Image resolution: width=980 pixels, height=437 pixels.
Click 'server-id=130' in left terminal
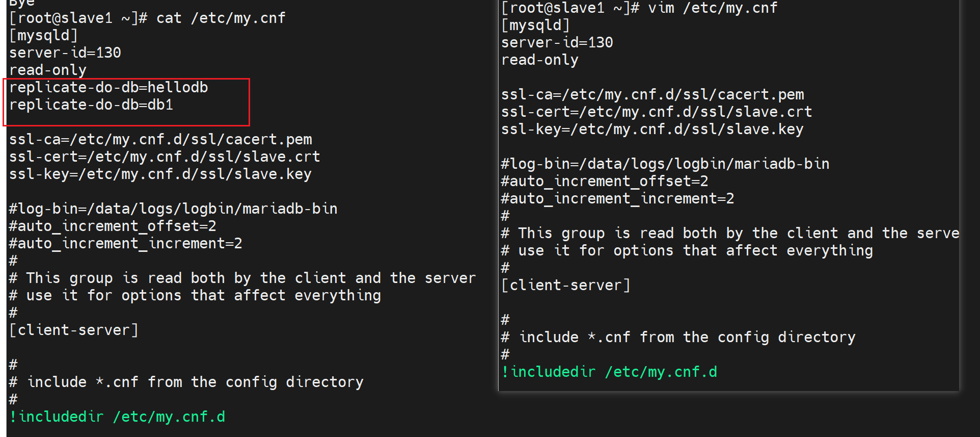coord(65,53)
